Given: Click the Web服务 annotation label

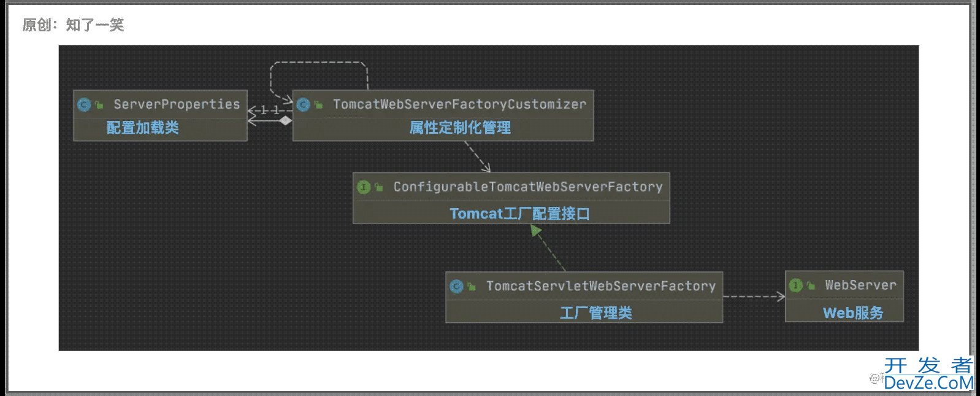Looking at the screenshot, I should [853, 313].
